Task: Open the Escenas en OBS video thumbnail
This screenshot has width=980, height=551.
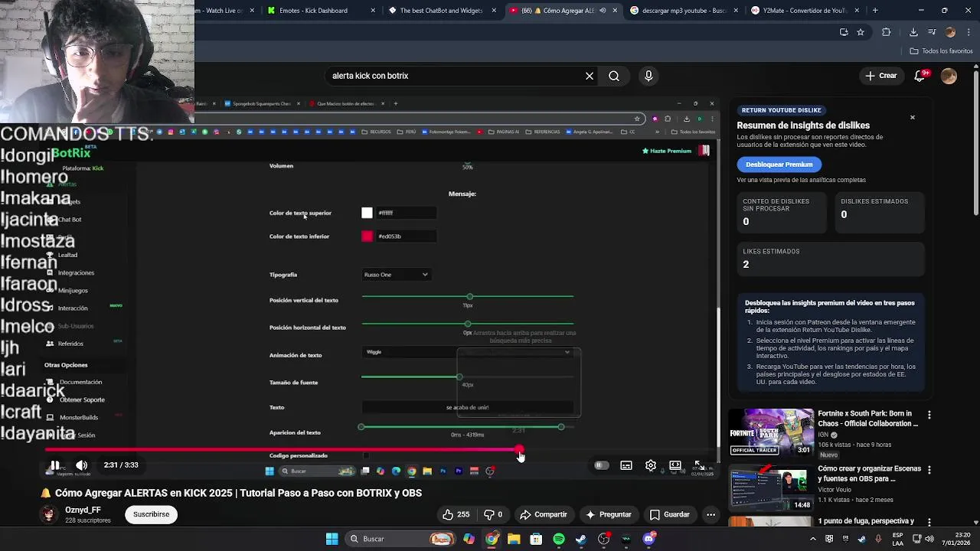Action: tap(771, 487)
